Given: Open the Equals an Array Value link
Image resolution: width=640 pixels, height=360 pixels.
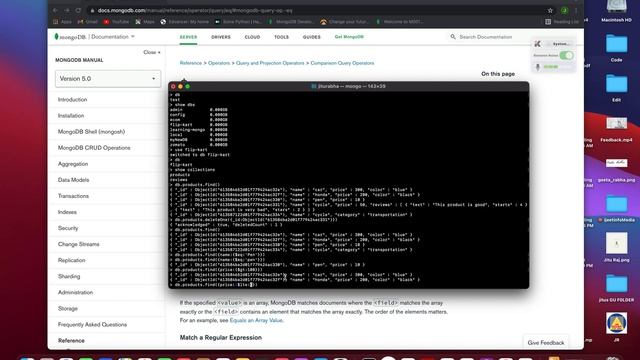Looking at the screenshot, I should coord(256,320).
